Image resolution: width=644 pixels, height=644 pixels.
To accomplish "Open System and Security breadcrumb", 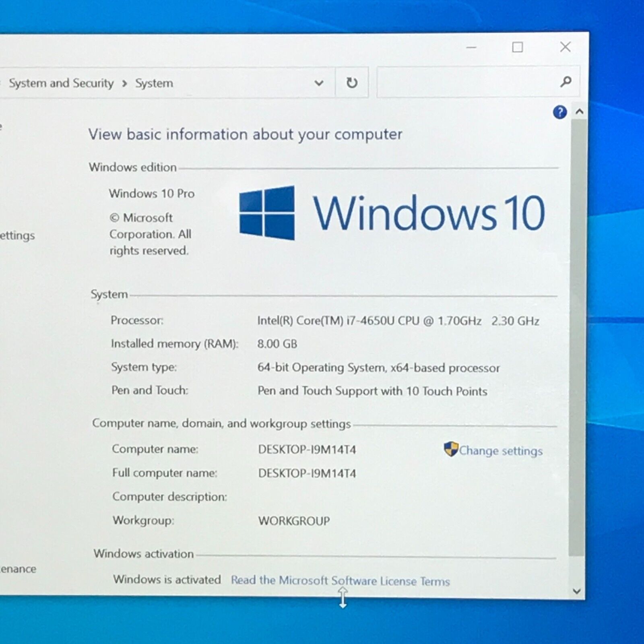I will coord(61,83).
